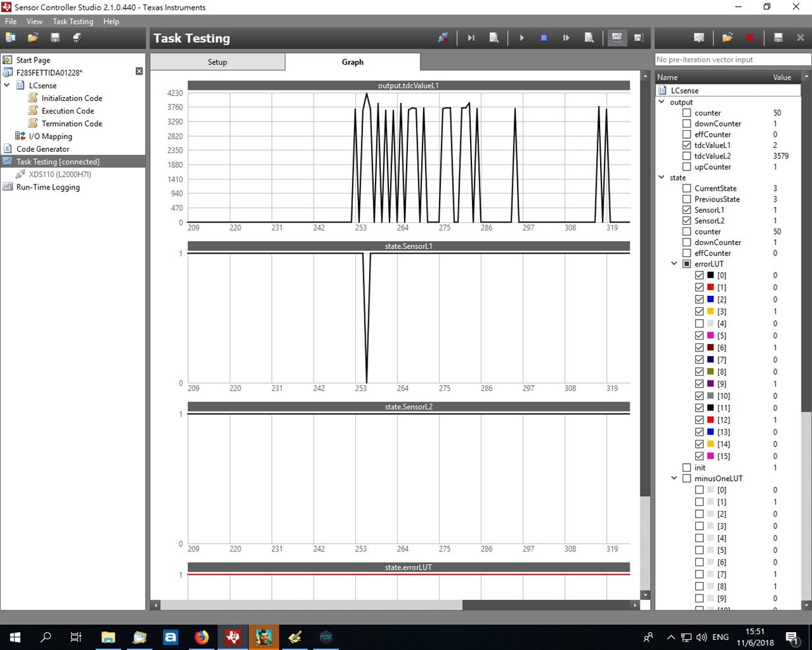This screenshot has height=650, width=812.
Task: Click the connect/disconnect target icon
Action: coord(443,38)
